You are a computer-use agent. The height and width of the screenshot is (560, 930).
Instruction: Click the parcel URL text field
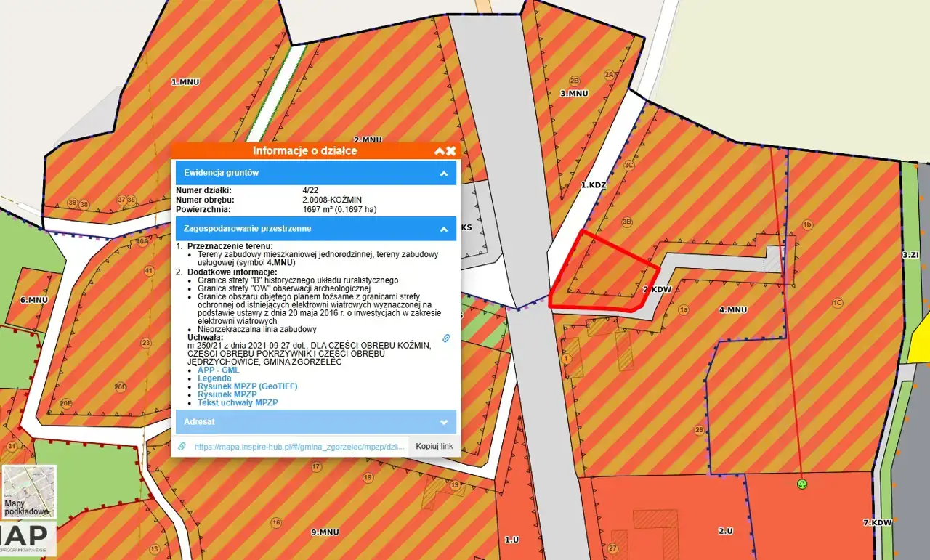tap(298, 446)
